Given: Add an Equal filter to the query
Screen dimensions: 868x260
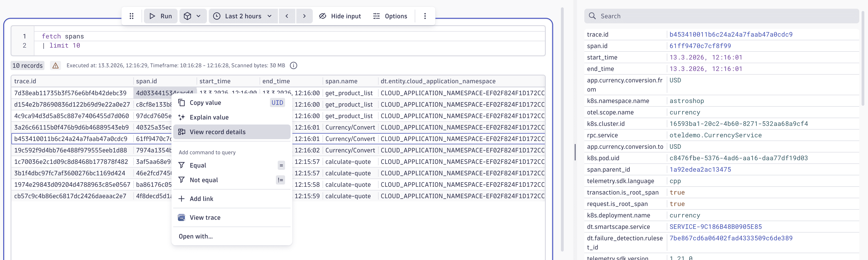Looking at the screenshot, I should tap(198, 165).
